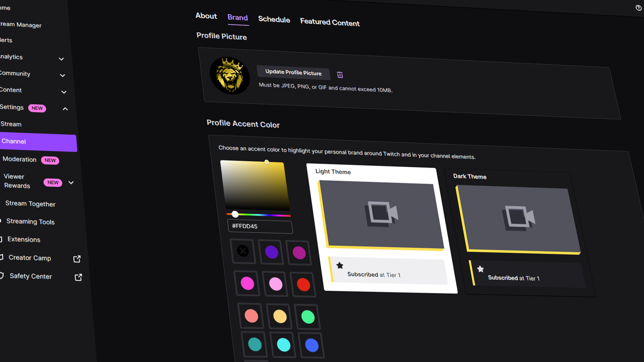Viewport: 644px width, 362px height.
Task: Click the delete profile picture trash icon
Action: click(x=340, y=74)
